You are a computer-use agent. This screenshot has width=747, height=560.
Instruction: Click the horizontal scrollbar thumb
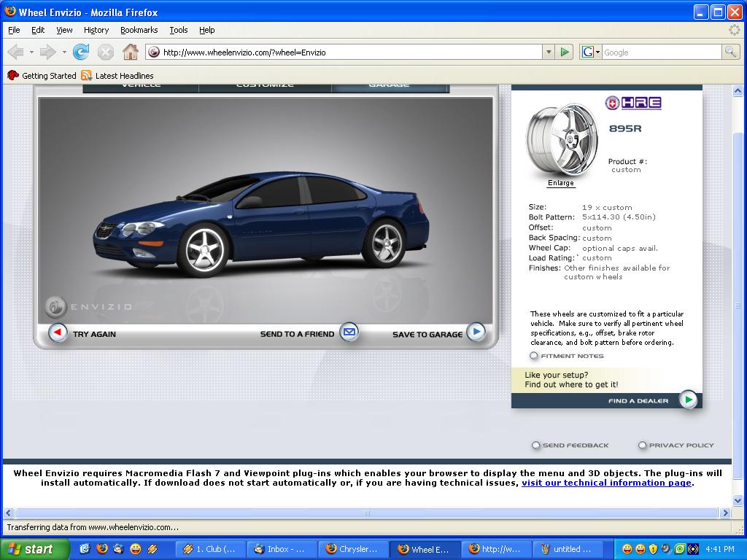366,513
